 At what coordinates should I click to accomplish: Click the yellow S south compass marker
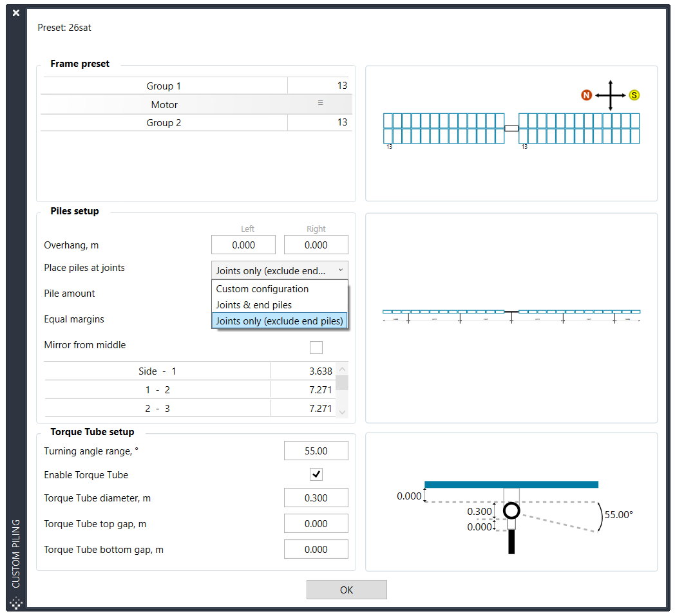pos(634,95)
